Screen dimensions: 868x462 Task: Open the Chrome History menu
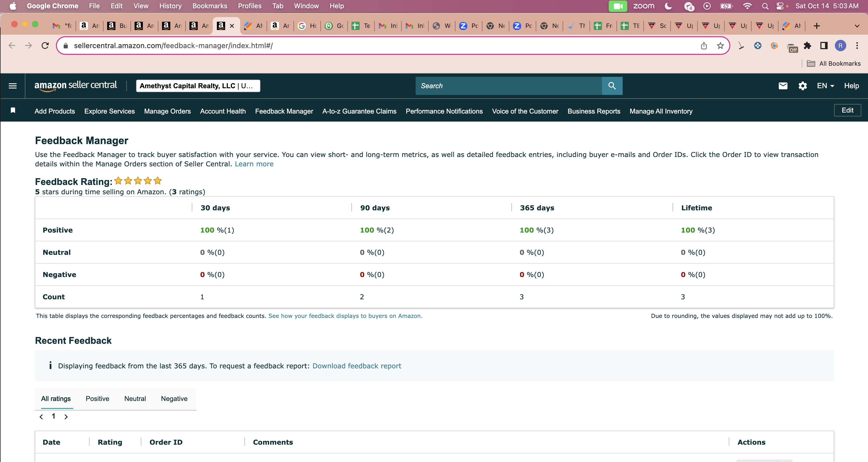click(x=170, y=6)
